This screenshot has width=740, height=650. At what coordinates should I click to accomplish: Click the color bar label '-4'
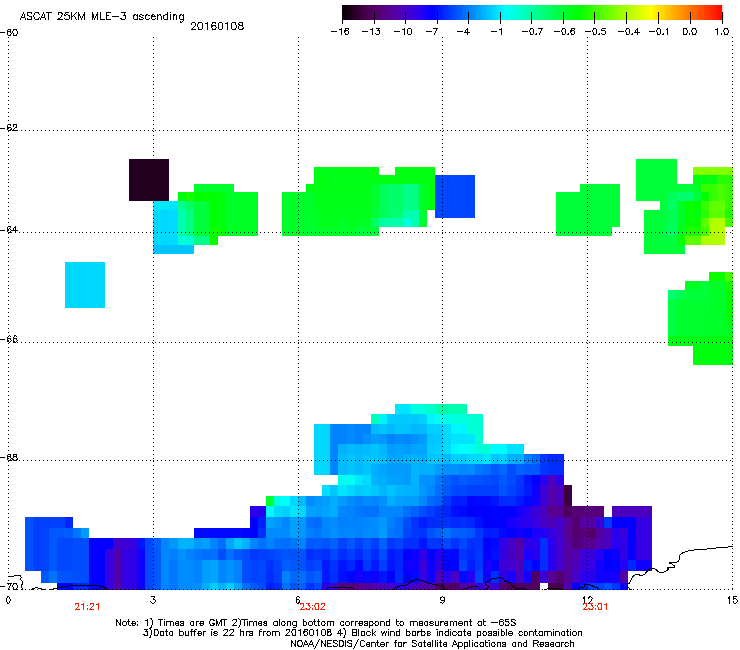click(x=463, y=32)
